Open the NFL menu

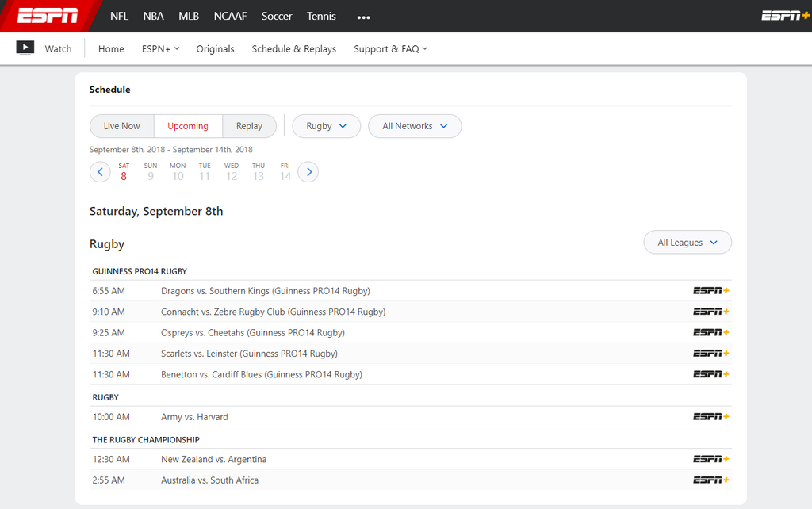(119, 16)
